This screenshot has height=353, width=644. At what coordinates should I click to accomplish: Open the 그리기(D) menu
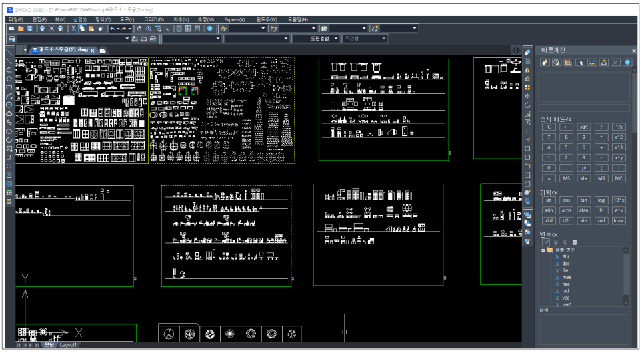coord(154,19)
